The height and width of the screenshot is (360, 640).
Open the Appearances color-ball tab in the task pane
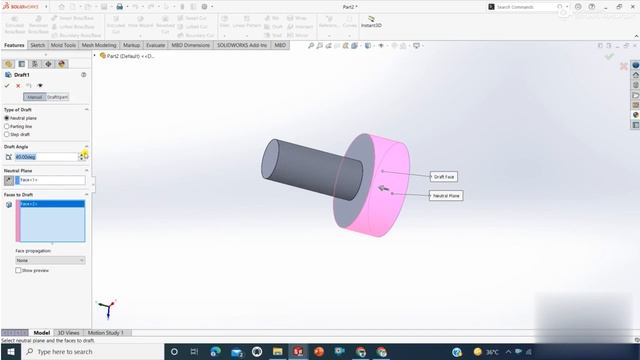(636, 115)
